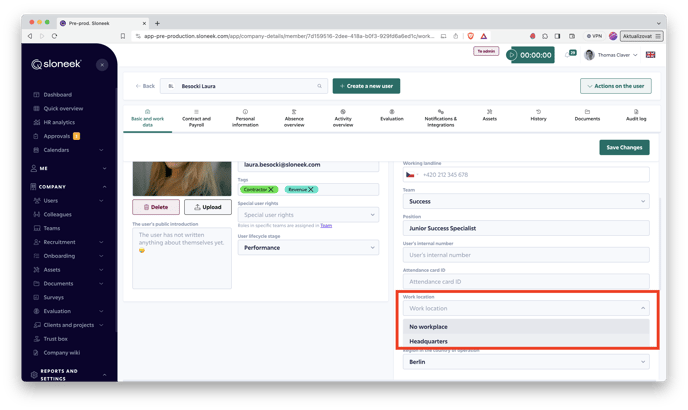Click the sloneek logo
The height and width of the screenshot is (410, 688).
pos(56,64)
